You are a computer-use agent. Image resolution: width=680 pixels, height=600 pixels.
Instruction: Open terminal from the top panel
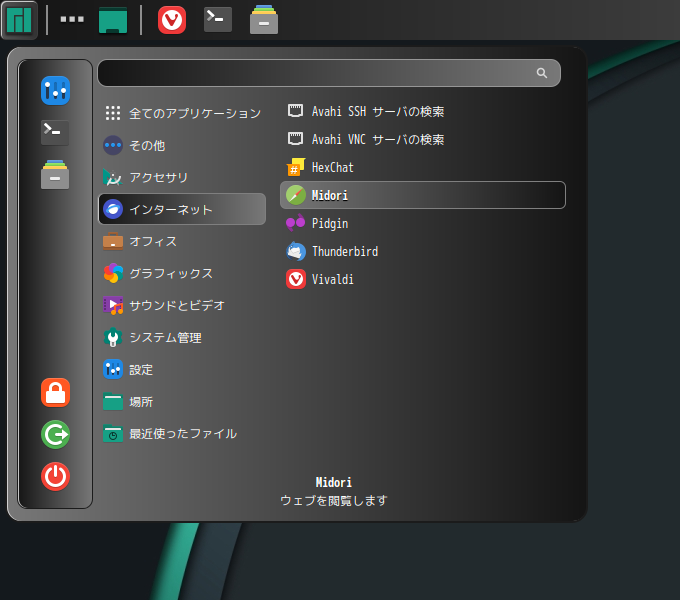218,19
